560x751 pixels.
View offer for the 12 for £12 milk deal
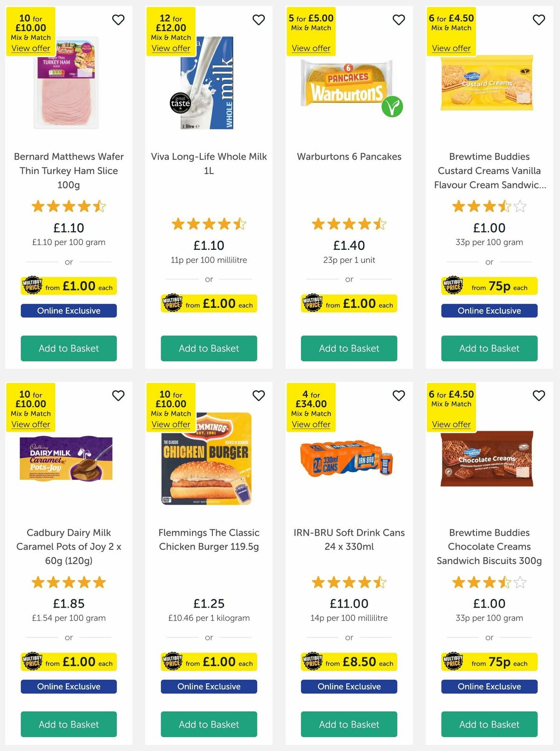[171, 48]
